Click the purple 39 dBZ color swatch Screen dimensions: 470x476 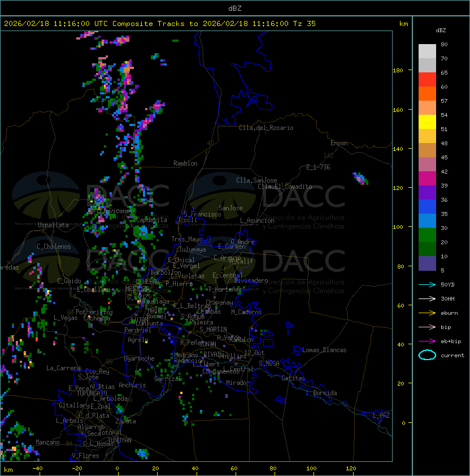click(427, 192)
